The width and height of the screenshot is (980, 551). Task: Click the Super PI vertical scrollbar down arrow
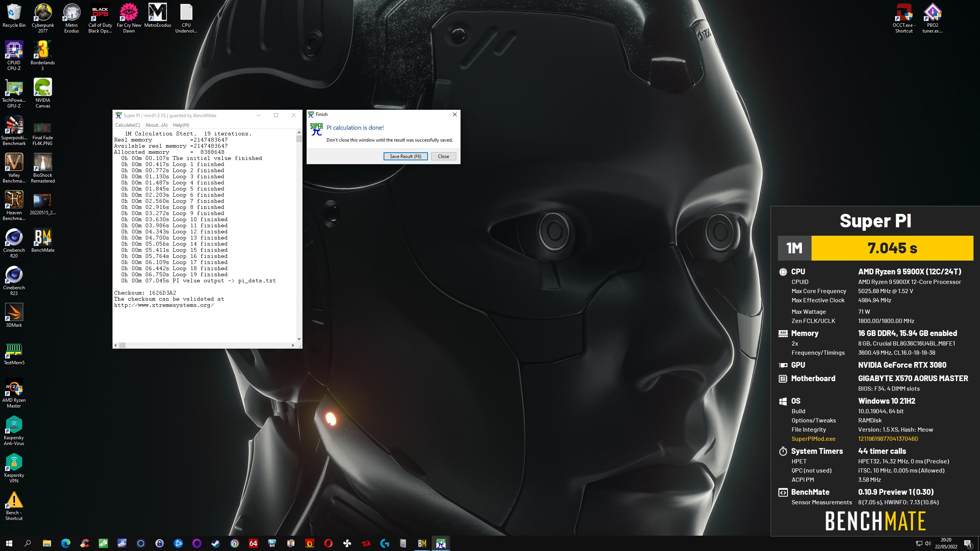click(x=299, y=339)
